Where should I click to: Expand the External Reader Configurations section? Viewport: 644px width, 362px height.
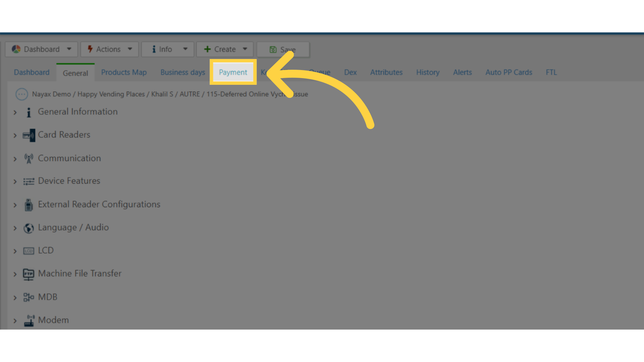coord(15,204)
